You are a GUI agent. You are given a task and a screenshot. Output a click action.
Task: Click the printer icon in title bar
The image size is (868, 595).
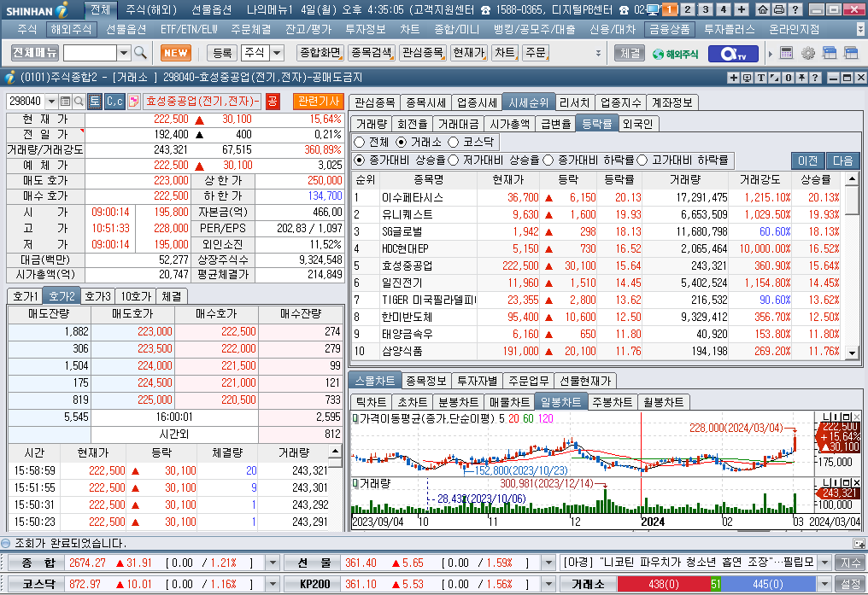(x=779, y=9)
